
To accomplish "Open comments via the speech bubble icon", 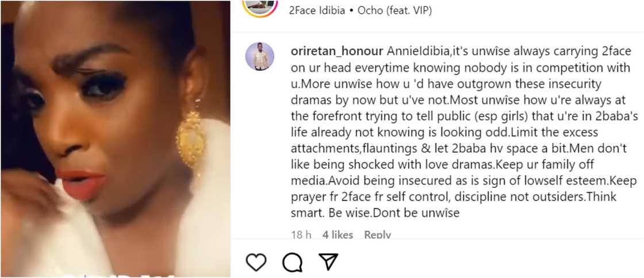I will [x=292, y=262].
